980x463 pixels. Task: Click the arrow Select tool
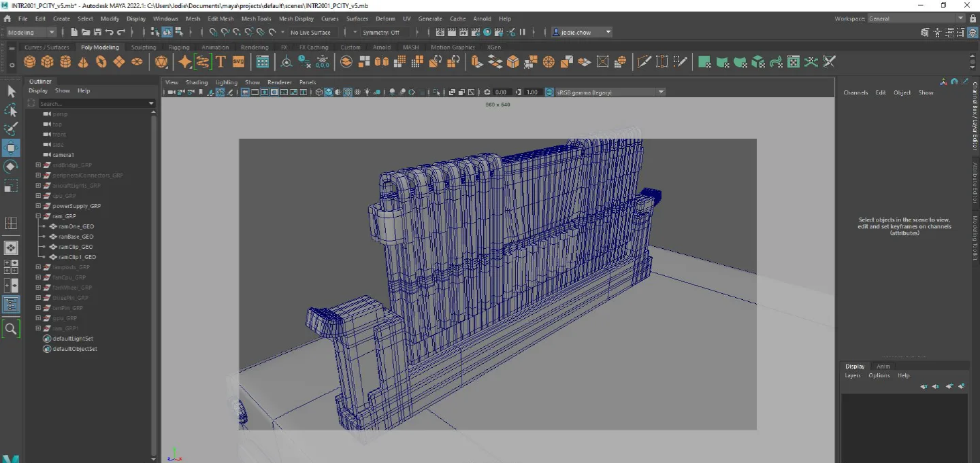pos(11,90)
